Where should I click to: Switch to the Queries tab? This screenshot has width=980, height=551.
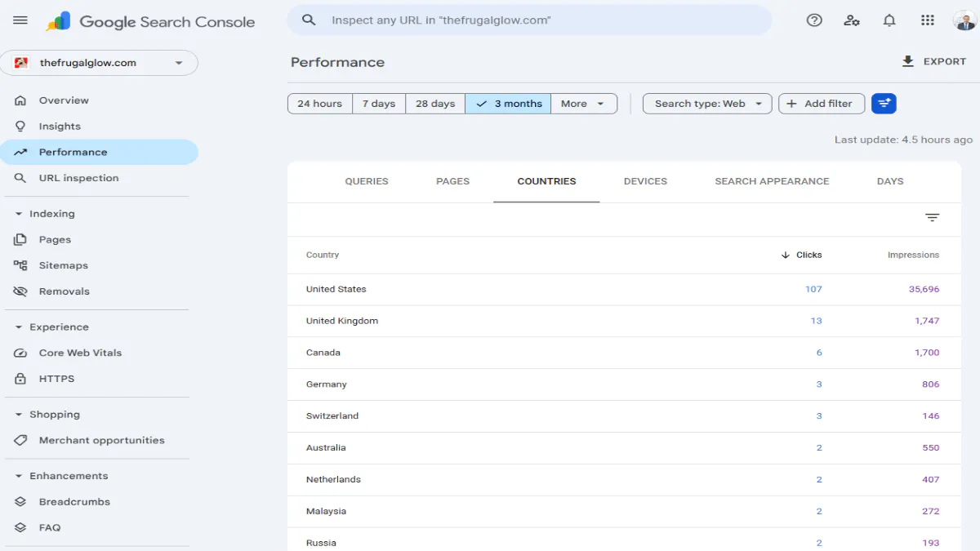(x=367, y=181)
